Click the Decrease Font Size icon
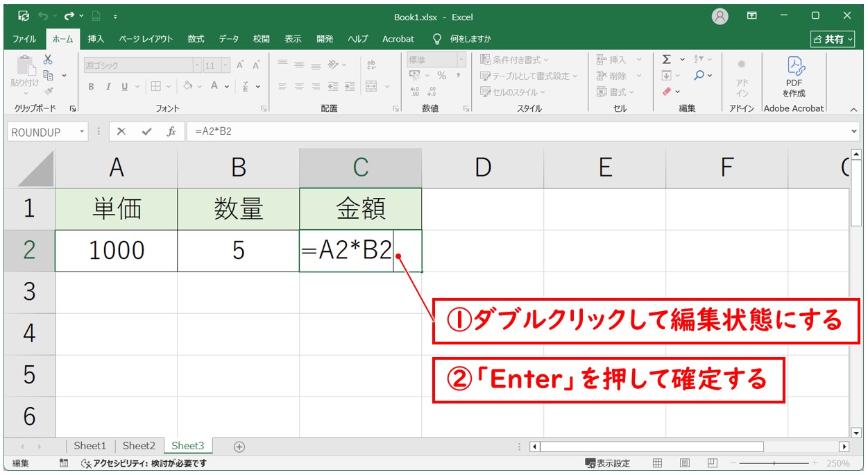The image size is (868, 475). 256,65
